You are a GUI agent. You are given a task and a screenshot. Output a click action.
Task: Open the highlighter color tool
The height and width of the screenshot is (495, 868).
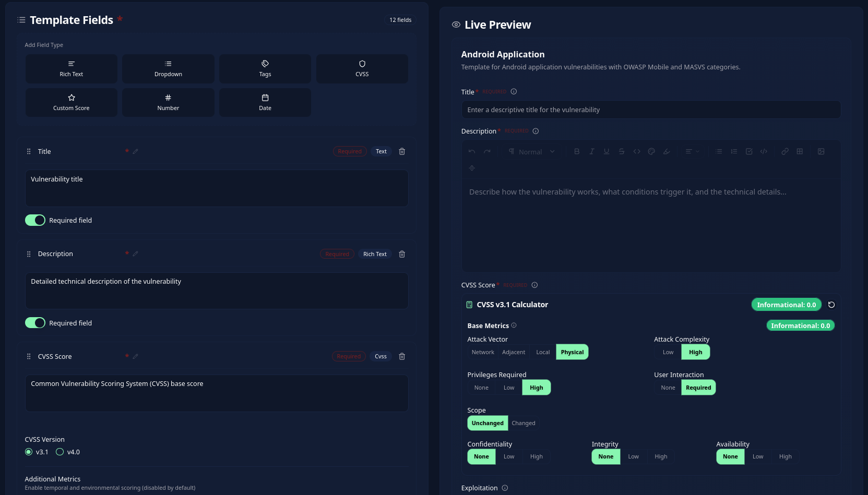pyautogui.click(x=667, y=151)
